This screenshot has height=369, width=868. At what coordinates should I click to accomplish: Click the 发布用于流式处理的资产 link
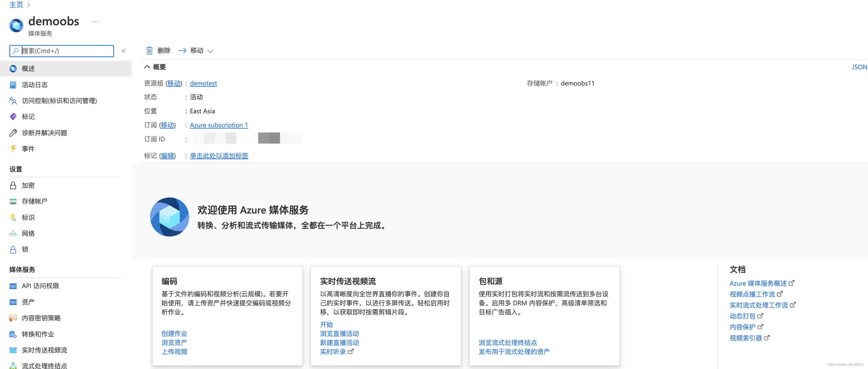point(514,352)
